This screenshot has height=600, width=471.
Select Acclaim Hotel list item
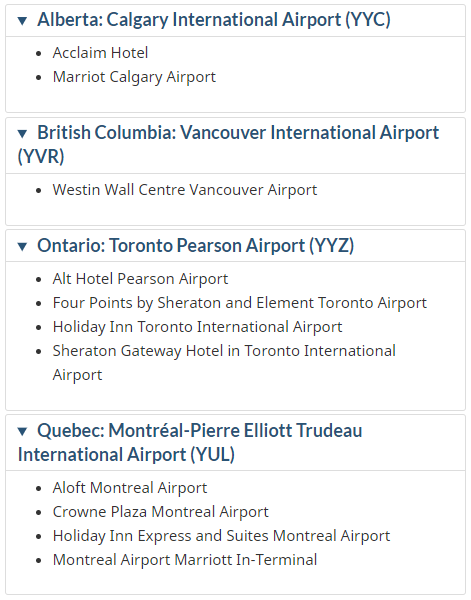(100, 53)
